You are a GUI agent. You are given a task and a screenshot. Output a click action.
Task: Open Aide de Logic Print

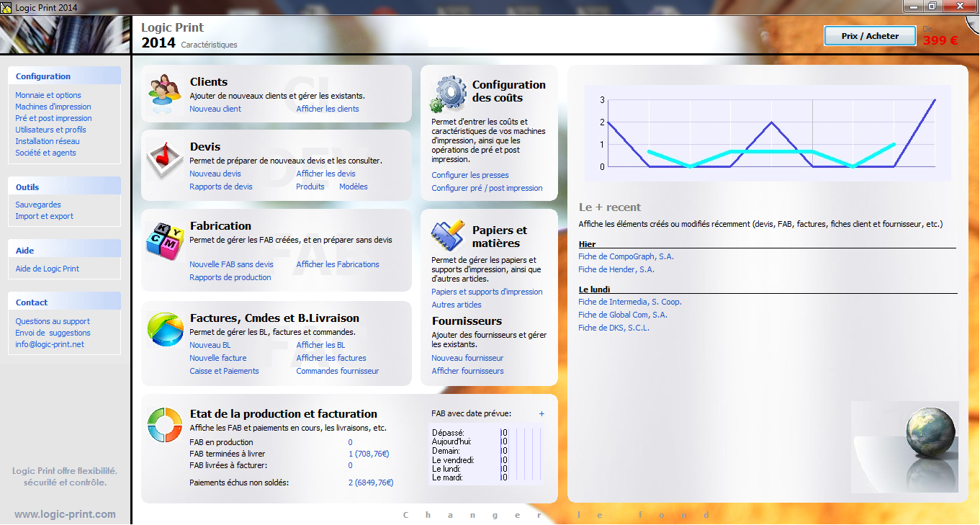48,269
